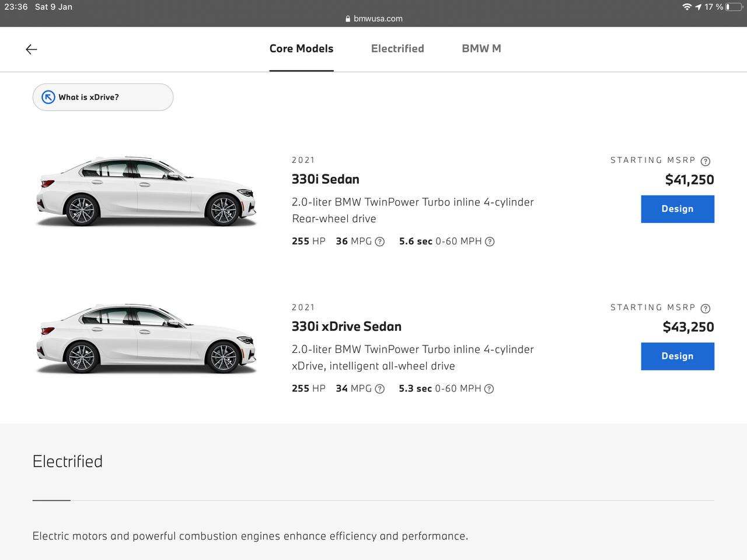Viewport: 747px width, 560px height.
Task: Switch to Electrified tab
Action: (x=397, y=49)
